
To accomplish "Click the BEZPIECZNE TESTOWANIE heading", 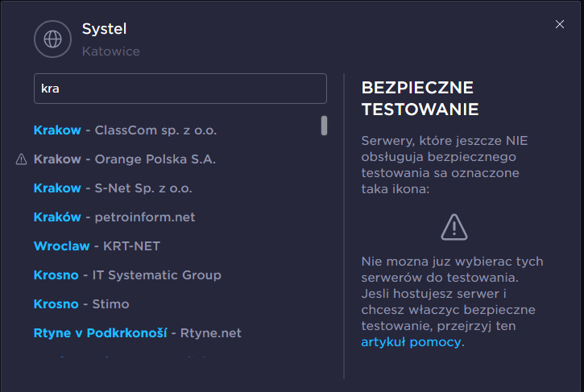I will tap(420, 98).
